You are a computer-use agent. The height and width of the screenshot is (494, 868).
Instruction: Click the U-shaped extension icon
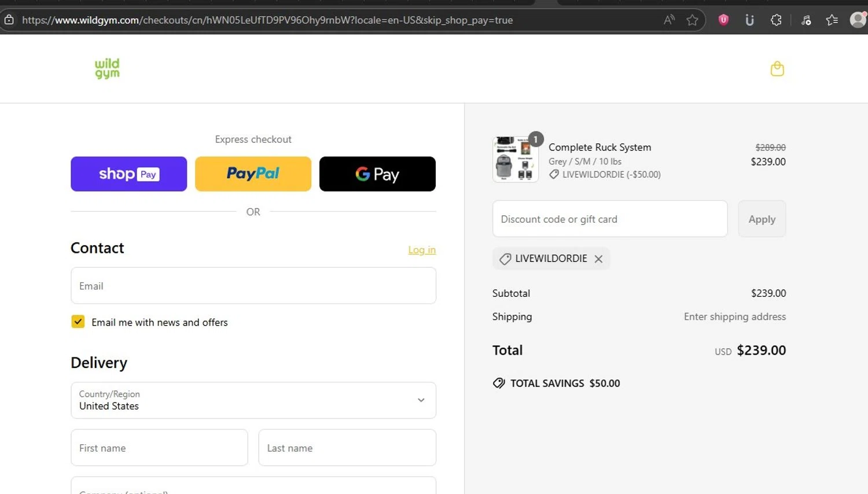pyautogui.click(x=749, y=20)
